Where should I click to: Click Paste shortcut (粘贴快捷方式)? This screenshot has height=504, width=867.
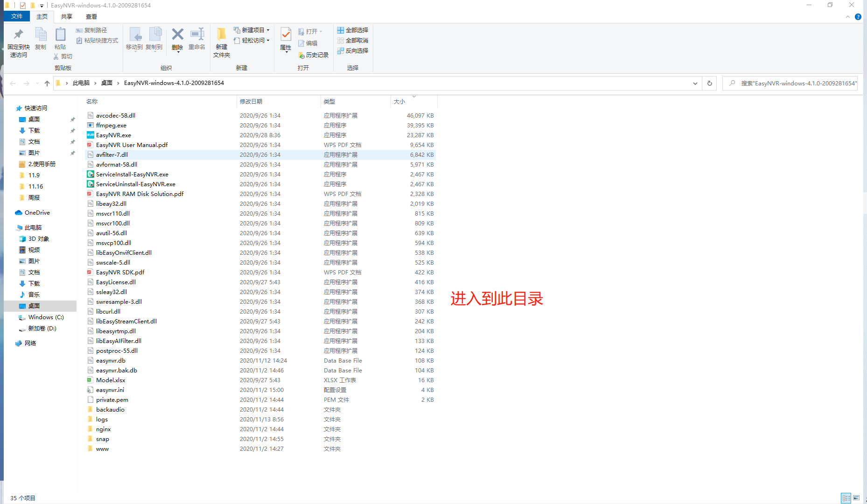click(97, 41)
